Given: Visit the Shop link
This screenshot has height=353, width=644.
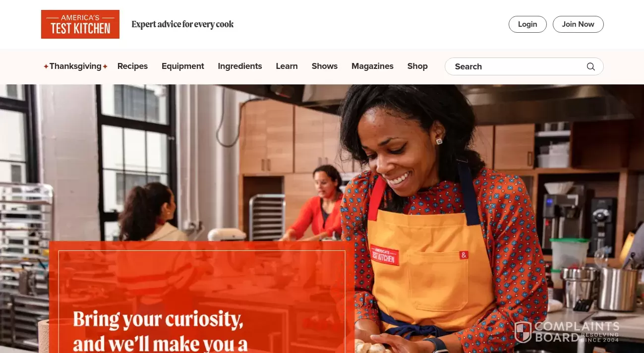Looking at the screenshot, I should 417,66.
